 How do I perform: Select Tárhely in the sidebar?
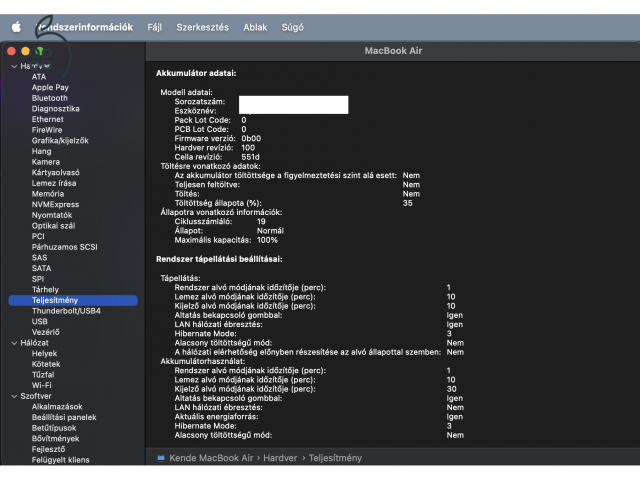click(45, 289)
